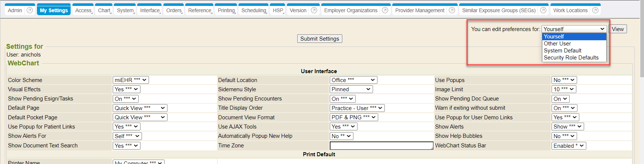Click the arrow icon next to Version tab

314,10
